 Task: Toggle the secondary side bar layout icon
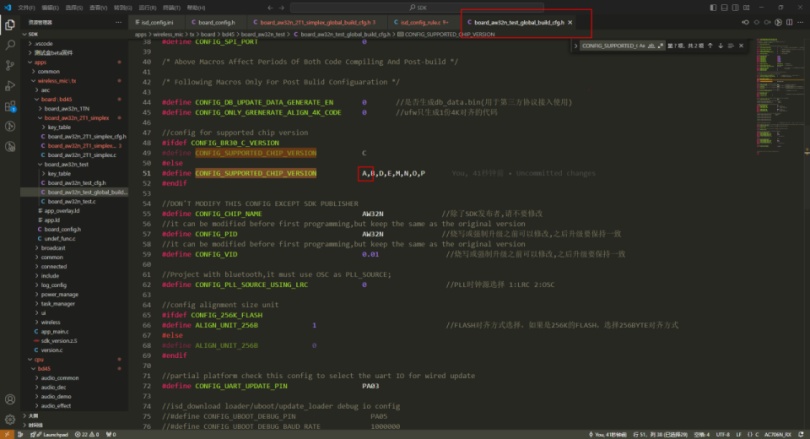735,7
